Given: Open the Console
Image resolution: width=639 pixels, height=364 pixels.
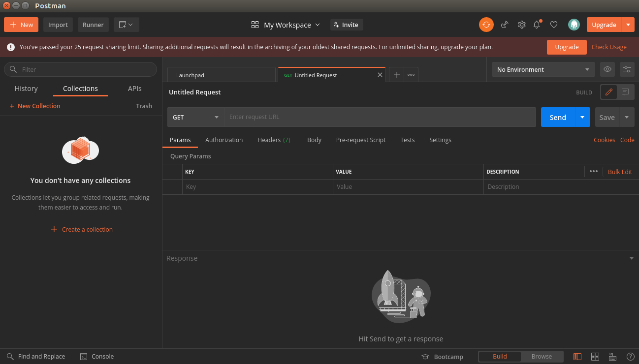Looking at the screenshot, I should click(x=97, y=356).
